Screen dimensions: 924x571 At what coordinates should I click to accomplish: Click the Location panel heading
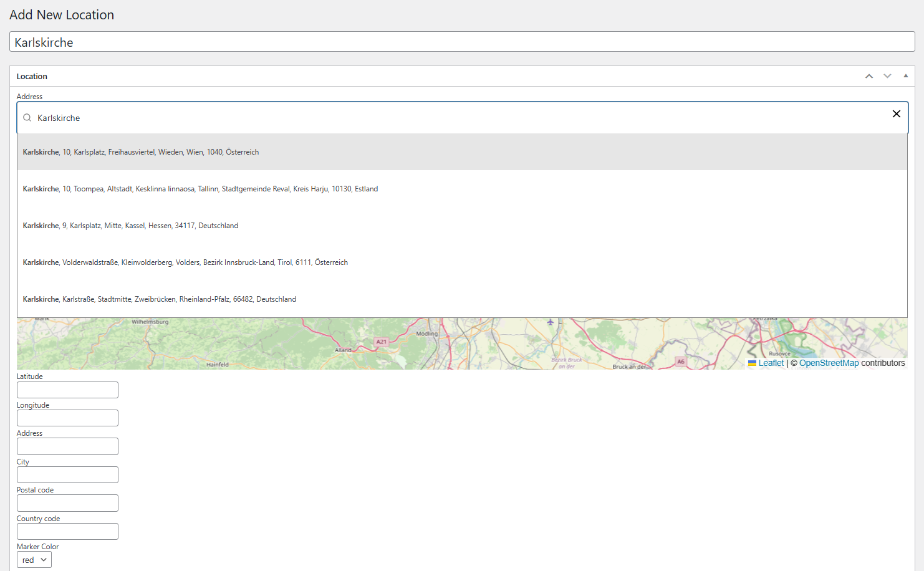(32, 76)
